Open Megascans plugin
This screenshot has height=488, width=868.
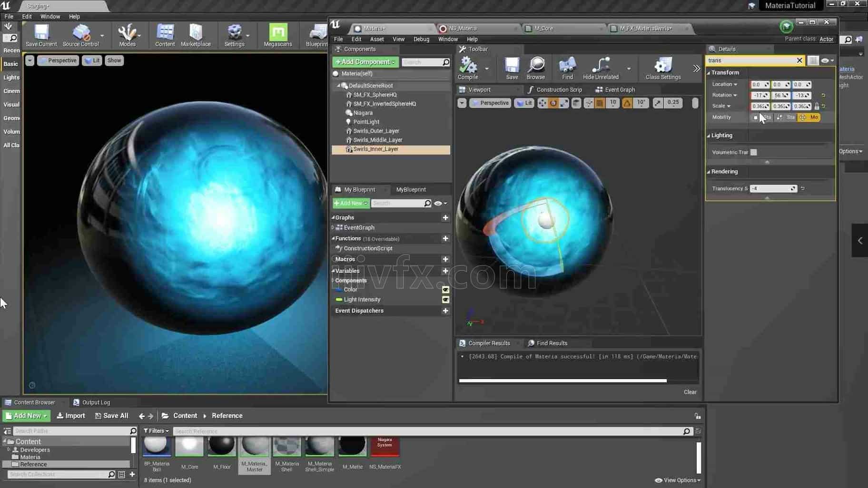click(x=278, y=35)
